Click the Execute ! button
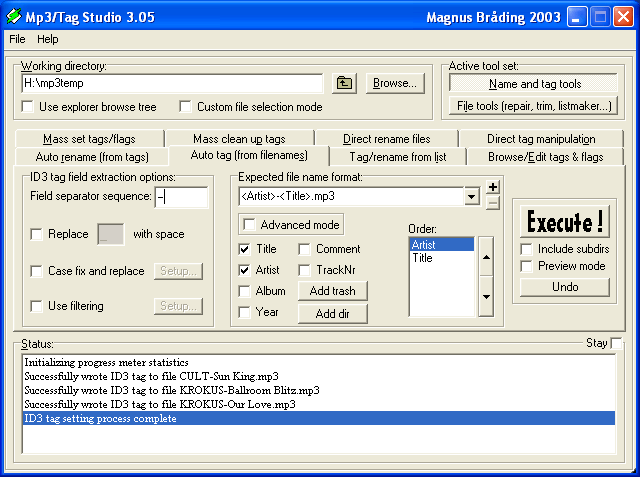The height and width of the screenshot is (477, 640). [565, 222]
